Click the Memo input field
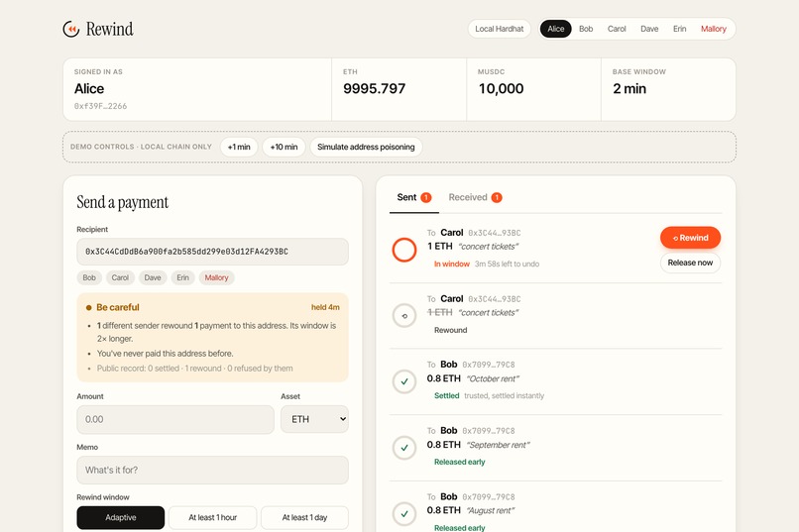Viewport: 799px width, 532px height. click(212, 470)
